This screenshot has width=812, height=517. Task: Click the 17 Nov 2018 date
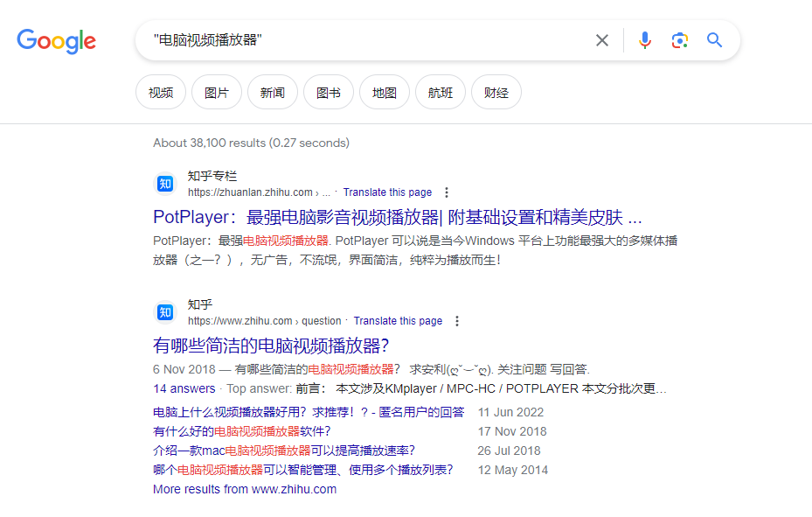coord(512,431)
